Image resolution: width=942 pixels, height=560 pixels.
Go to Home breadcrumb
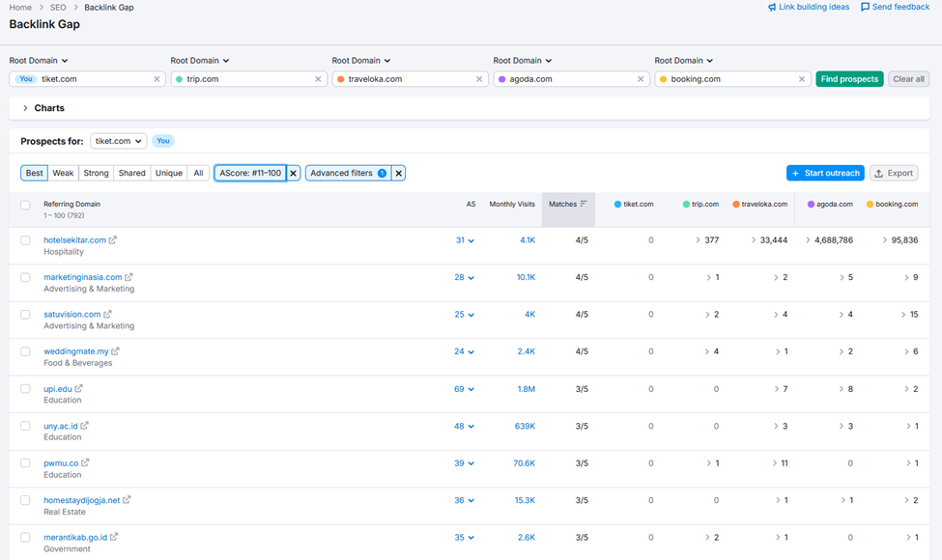click(20, 7)
